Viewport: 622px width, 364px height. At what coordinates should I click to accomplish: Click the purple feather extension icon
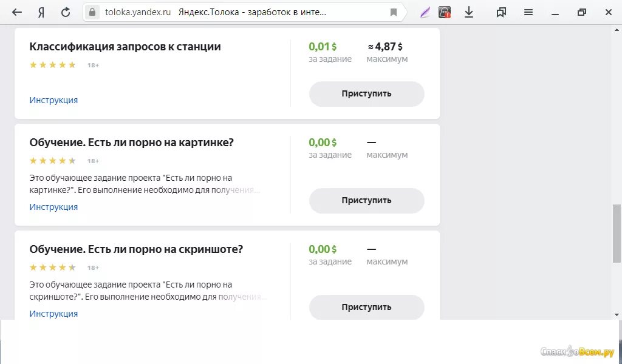[425, 12]
